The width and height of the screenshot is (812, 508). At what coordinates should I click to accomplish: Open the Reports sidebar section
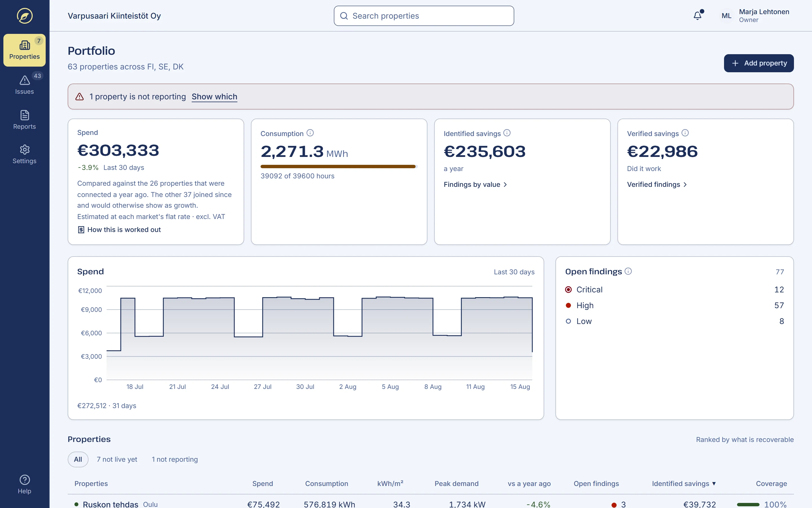(25, 120)
